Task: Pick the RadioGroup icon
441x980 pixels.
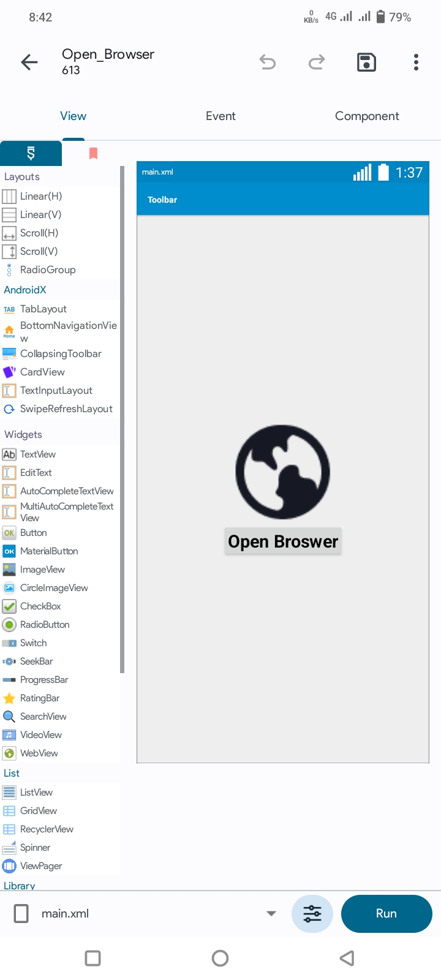Action: pyautogui.click(x=9, y=270)
